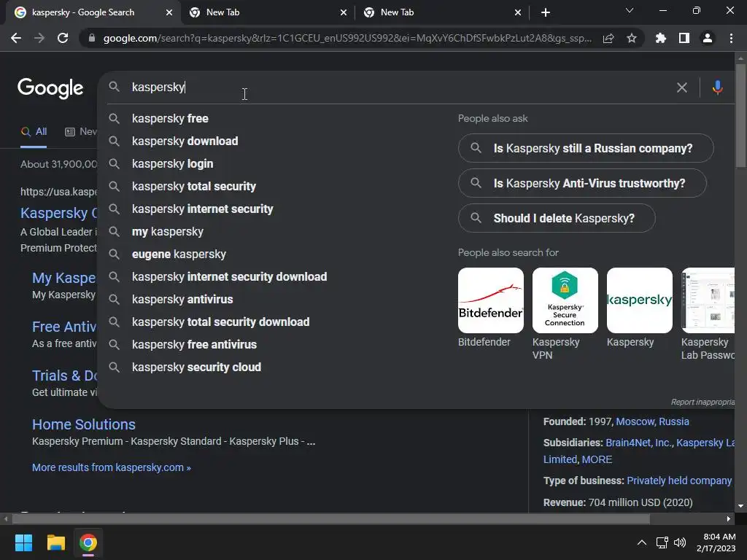
Task: Click in the kaspersky search input field
Action: point(395,87)
